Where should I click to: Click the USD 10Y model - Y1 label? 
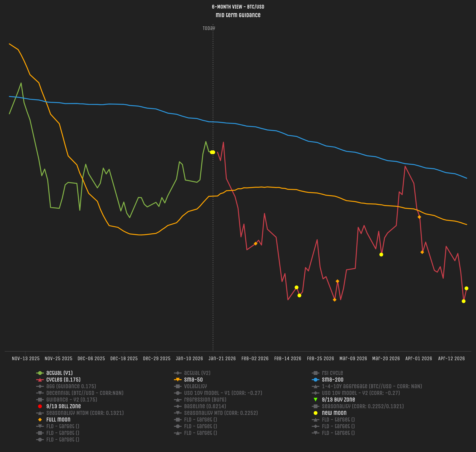coord(223,393)
